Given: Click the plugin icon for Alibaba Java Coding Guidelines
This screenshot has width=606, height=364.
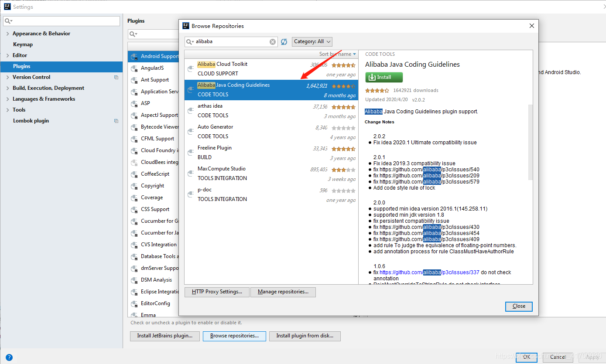Looking at the screenshot, I should click(191, 90).
